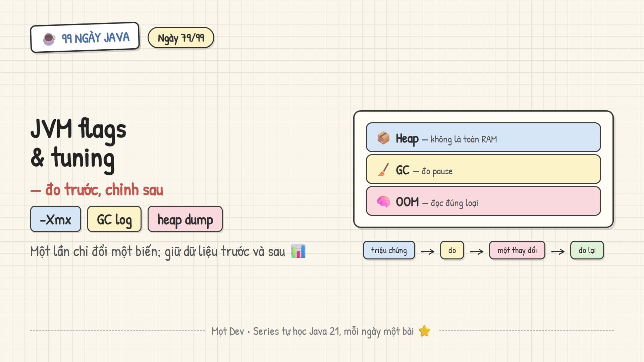Image resolution: width=644 pixels, height=362 pixels.
Task: Click the brain icon beside OOM
Action: (383, 201)
